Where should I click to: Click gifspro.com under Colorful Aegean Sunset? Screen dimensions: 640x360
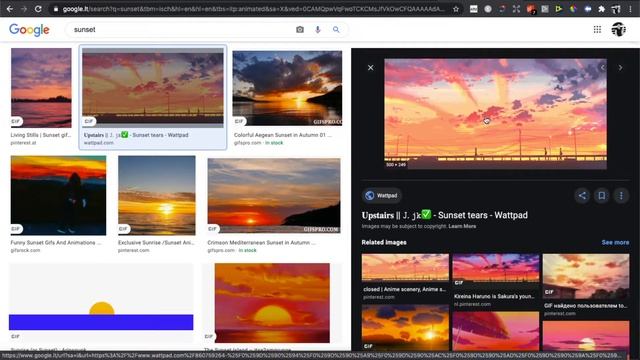pos(247,143)
